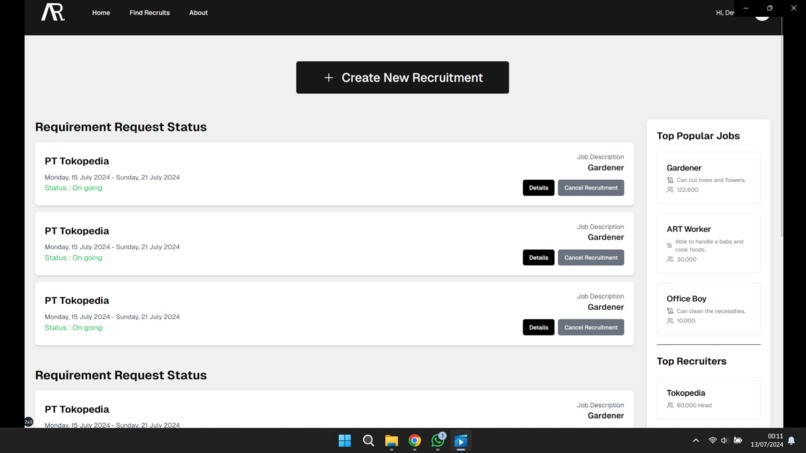
Task: Click the people icon beside 60.000 Hired
Action: (x=670, y=405)
